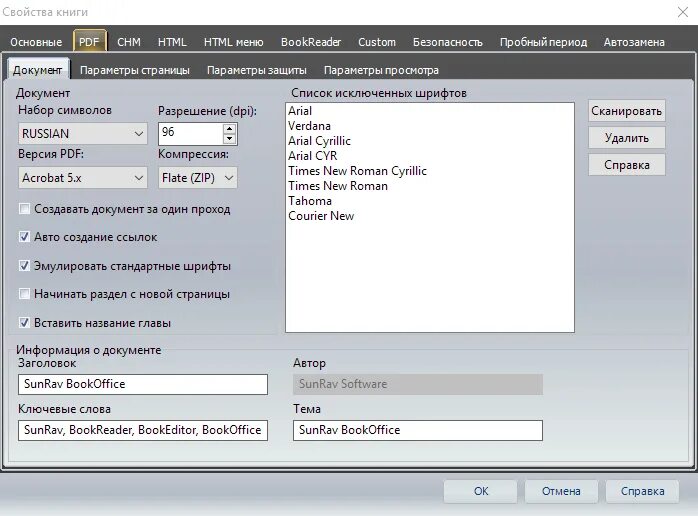Open Справка in the bottom button row
This screenshot has width=698, height=516.
coord(642,491)
